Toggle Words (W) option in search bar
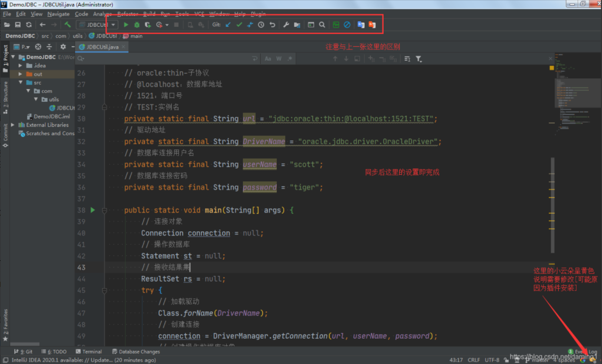Viewport: 602px width, 364px height. 279,59
